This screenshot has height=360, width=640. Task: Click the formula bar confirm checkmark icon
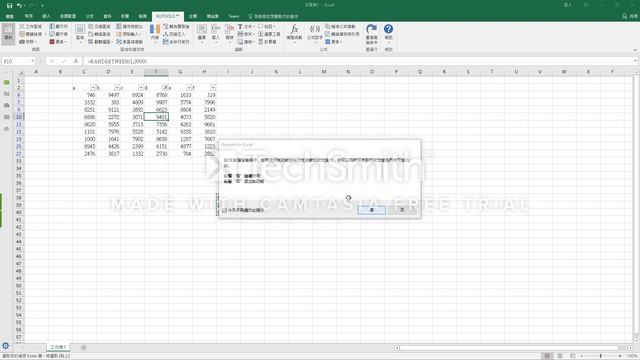click(x=64, y=61)
